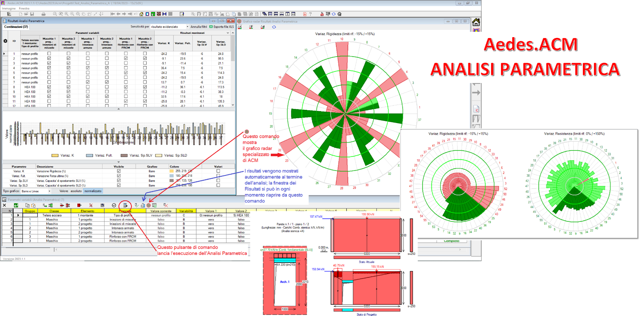
Task: Click the Δd icon in radar window
Action: [x=262, y=27]
